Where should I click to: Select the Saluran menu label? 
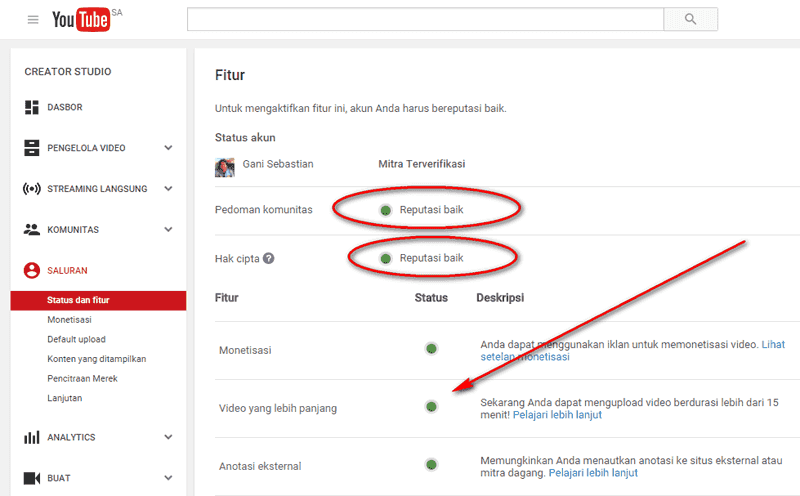[67, 270]
